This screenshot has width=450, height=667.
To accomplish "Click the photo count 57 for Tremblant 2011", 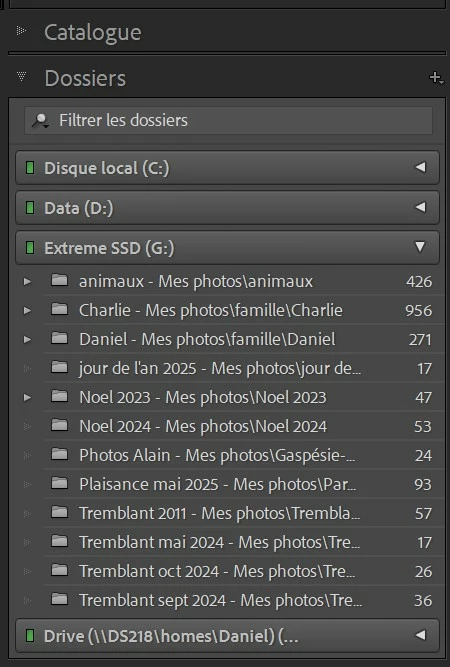I will coord(423,513).
